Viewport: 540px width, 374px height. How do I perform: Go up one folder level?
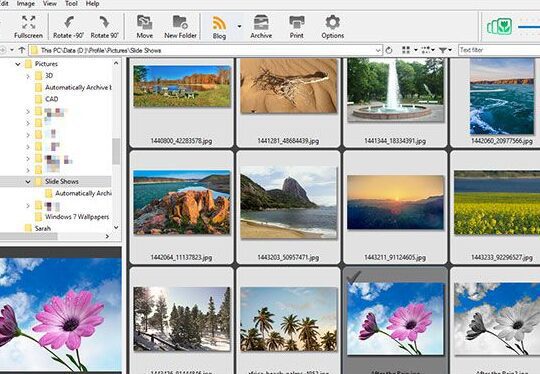[x=22, y=50]
